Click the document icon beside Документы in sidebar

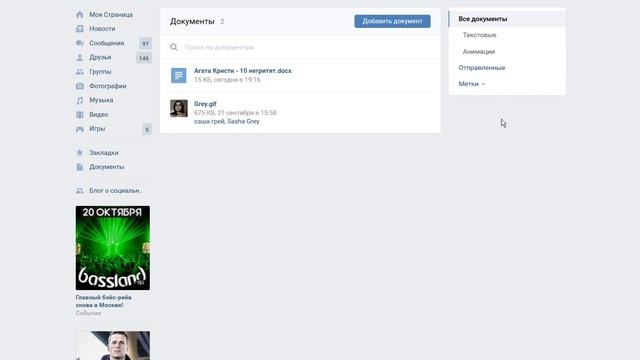pyautogui.click(x=80, y=167)
